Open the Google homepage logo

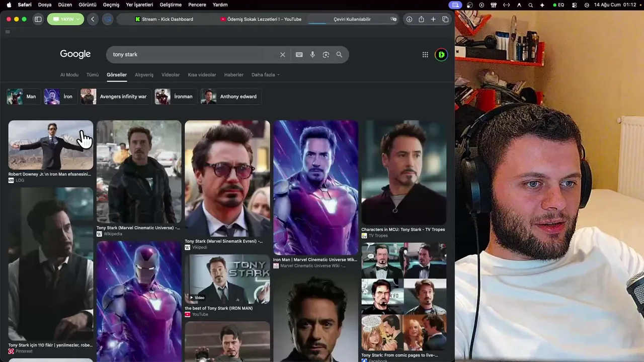pos(75,54)
